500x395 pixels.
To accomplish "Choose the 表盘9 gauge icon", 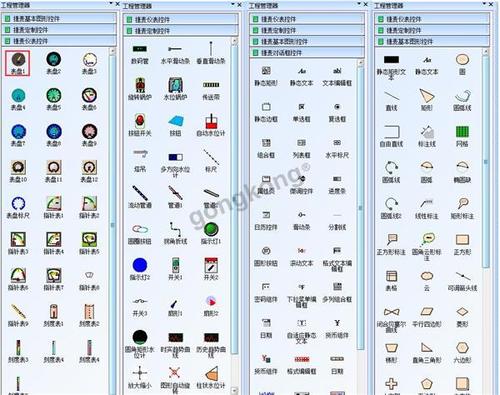I will (x=89, y=135).
